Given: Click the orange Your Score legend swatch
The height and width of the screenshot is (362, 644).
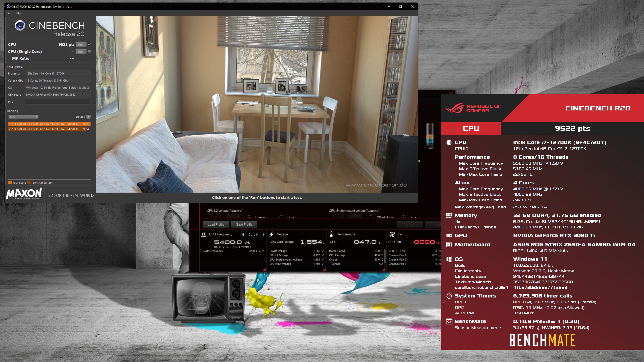Looking at the screenshot, I should pyautogui.click(x=10, y=182).
